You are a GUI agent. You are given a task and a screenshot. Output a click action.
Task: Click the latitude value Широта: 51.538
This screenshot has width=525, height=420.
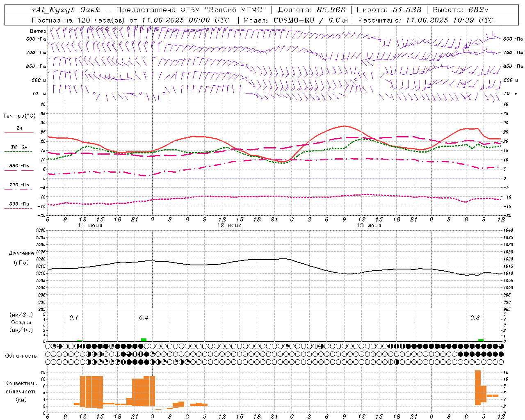coord(389,10)
